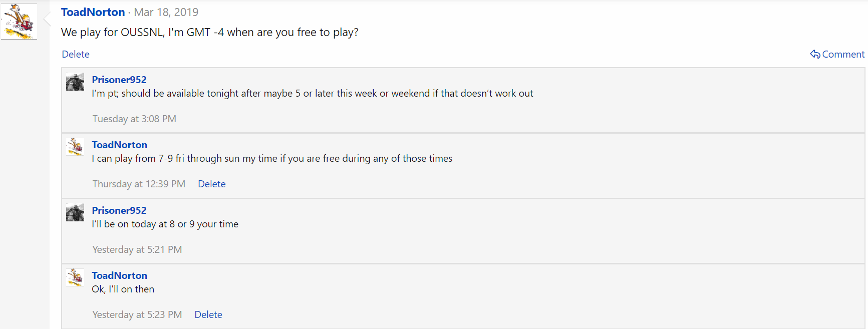Open ToadNorton's profile from the main post header
Image resolution: width=868 pixels, height=329 pixels.
(93, 12)
